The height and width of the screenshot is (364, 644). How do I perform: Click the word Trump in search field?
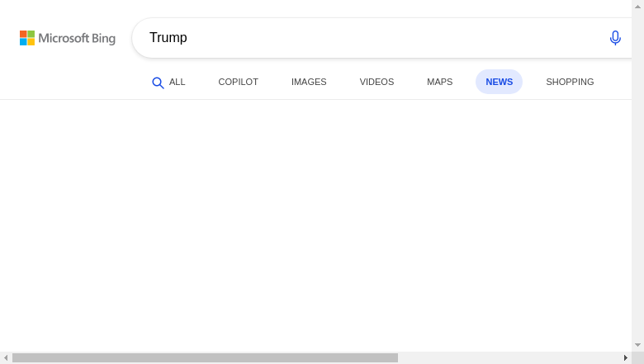pos(168,38)
